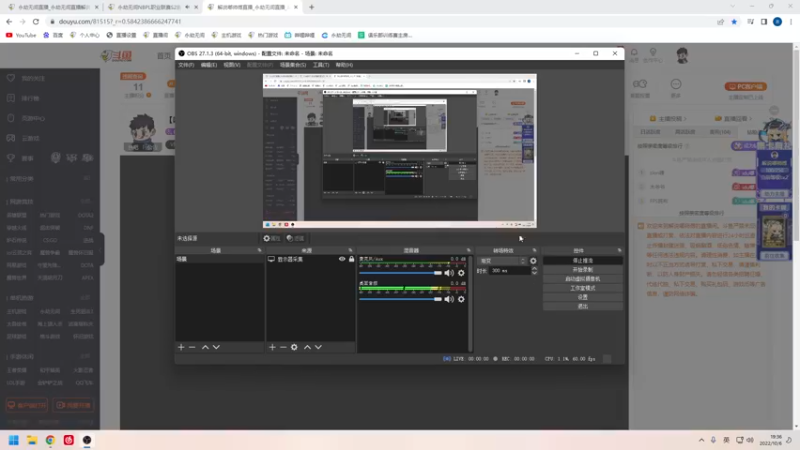The width and height of the screenshot is (800, 450).
Task: Click Stop Streaming button in OBS
Action: tap(583, 260)
